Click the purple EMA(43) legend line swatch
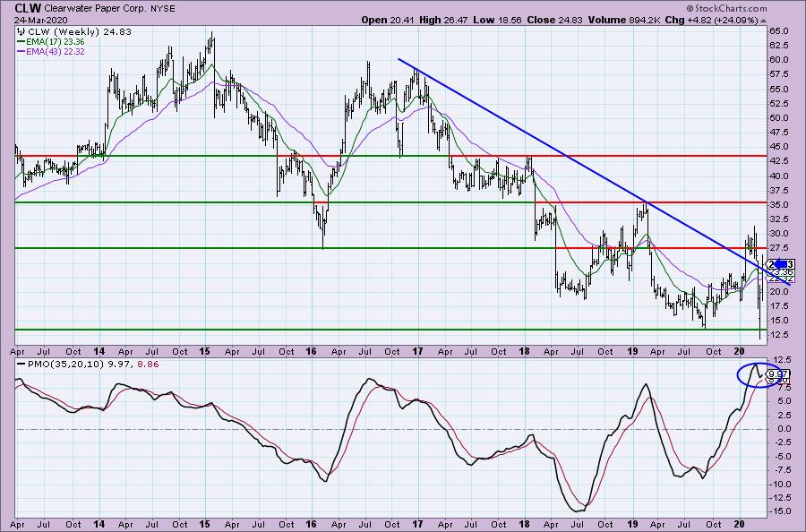Viewport: 806px width, 532px height. (21, 52)
